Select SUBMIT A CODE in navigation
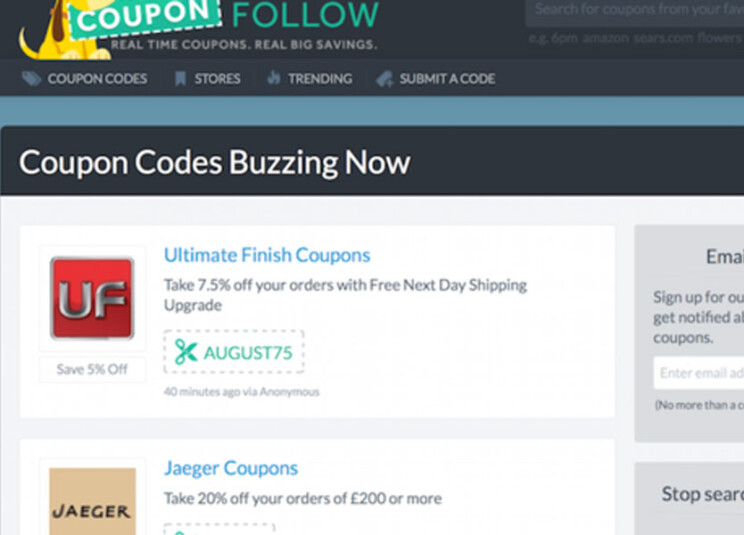The width and height of the screenshot is (744, 535). coord(447,79)
